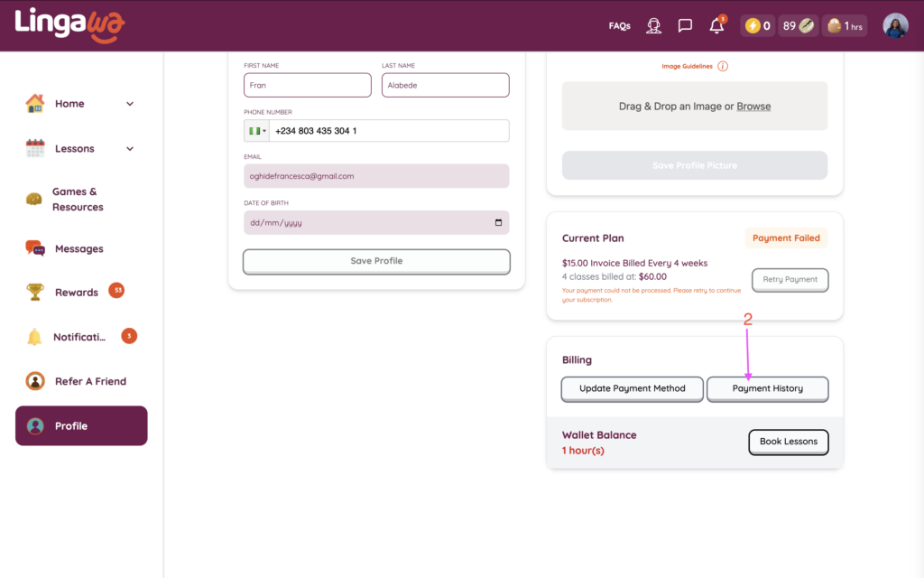Click the user avatar in top right

pos(895,26)
